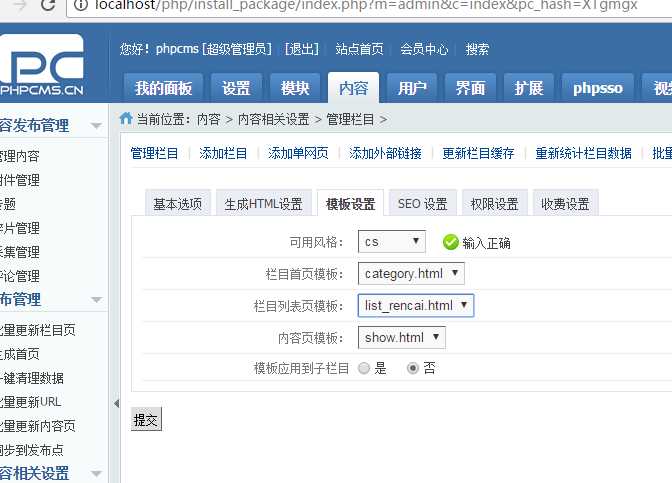Image resolution: width=672 pixels, height=483 pixels.
Task: Switch to the 生成HTML设置 tab
Action: pyautogui.click(x=264, y=204)
